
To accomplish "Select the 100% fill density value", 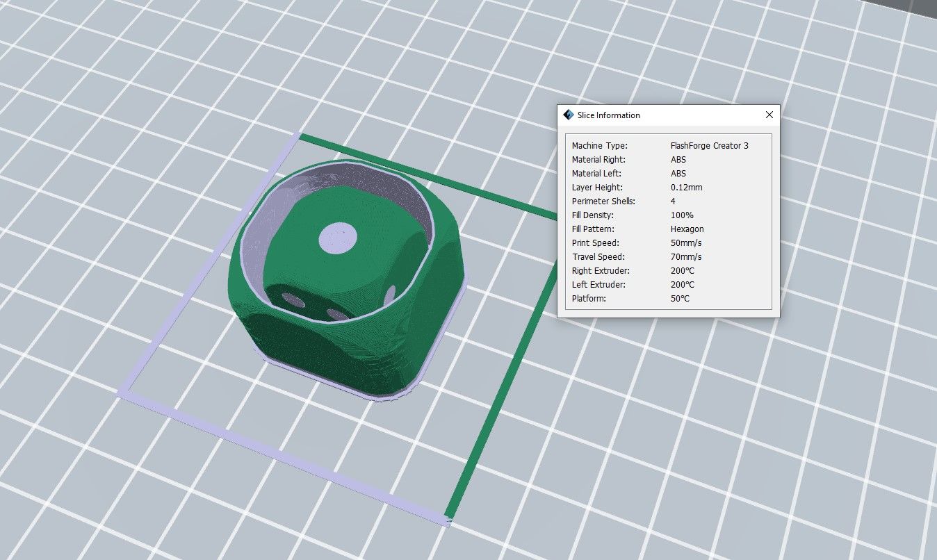I will 681,215.
